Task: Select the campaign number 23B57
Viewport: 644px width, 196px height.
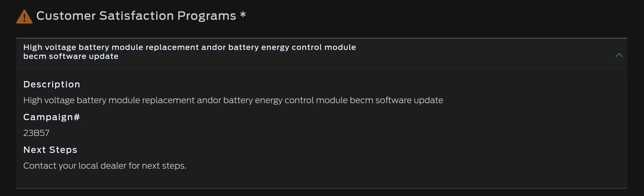Action: pos(36,133)
